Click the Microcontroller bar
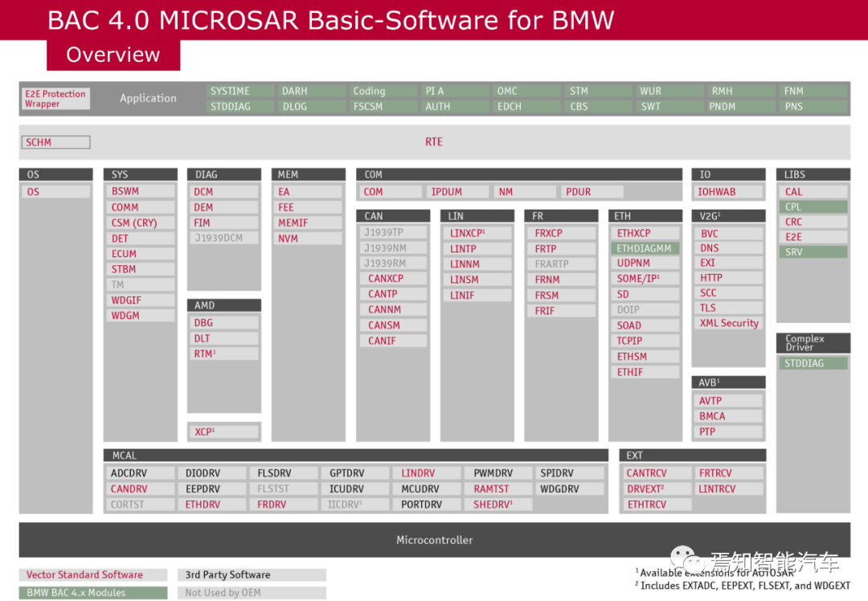This screenshot has height=601, width=868. coord(435,540)
